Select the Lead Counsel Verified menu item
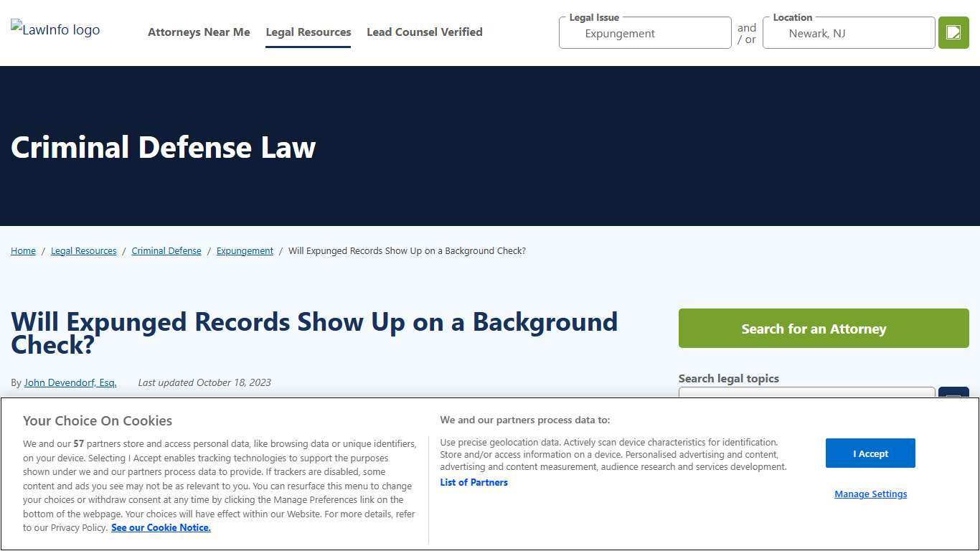This screenshot has height=551, width=980. pos(424,32)
